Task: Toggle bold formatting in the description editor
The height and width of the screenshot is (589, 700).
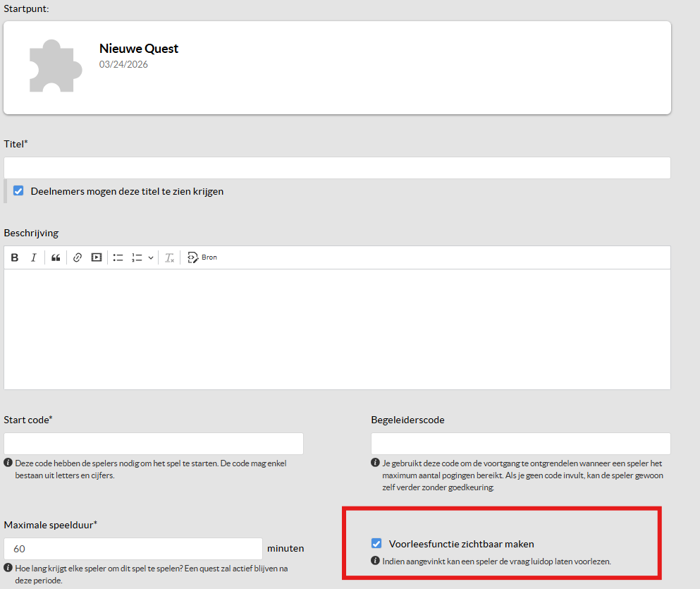Action: 15,257
